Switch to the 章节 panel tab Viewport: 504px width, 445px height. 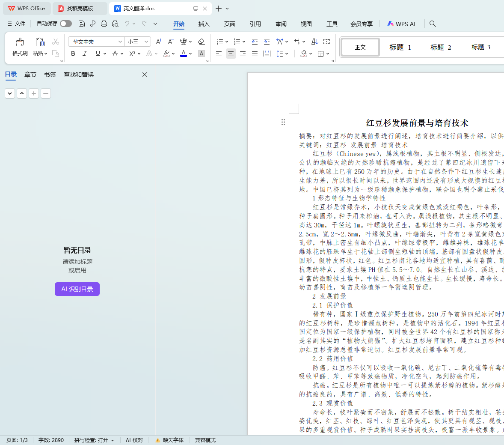click(x=30, y=75)
